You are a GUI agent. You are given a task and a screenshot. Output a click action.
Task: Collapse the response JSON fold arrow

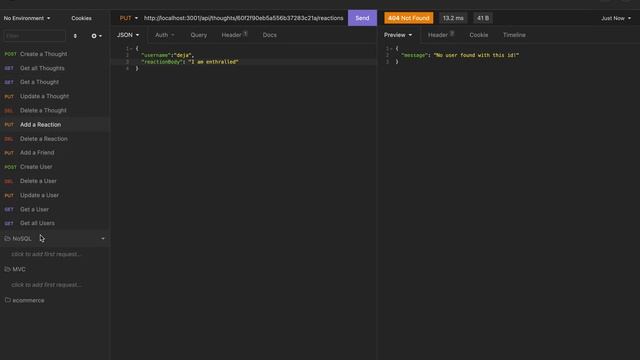[x=391, y=49]
